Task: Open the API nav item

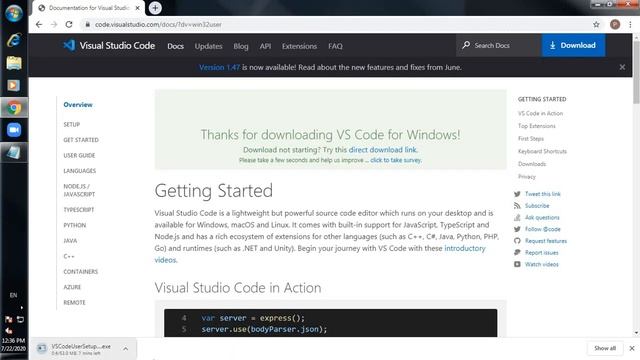Action: 265,46
